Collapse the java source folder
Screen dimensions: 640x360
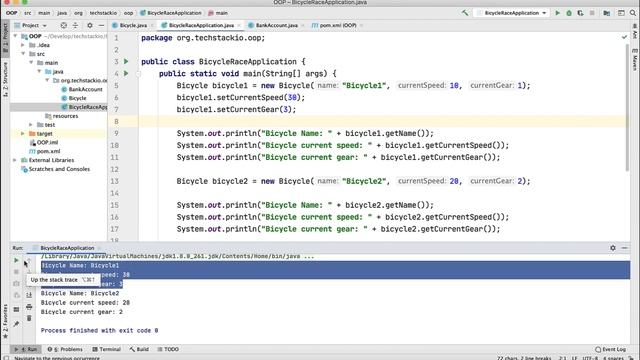(39, 72)
